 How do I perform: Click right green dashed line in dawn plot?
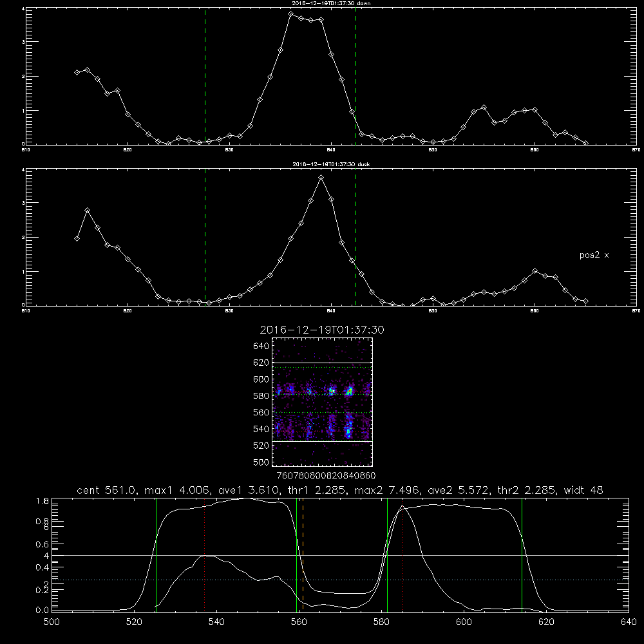[x=355, y=76]
